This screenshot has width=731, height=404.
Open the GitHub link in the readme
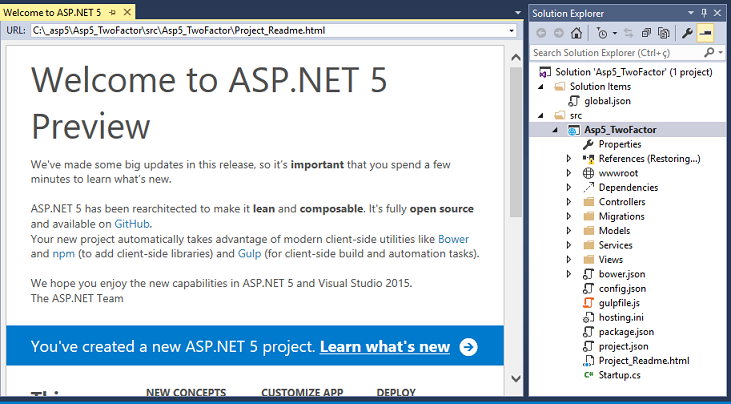tap(132, 224)
